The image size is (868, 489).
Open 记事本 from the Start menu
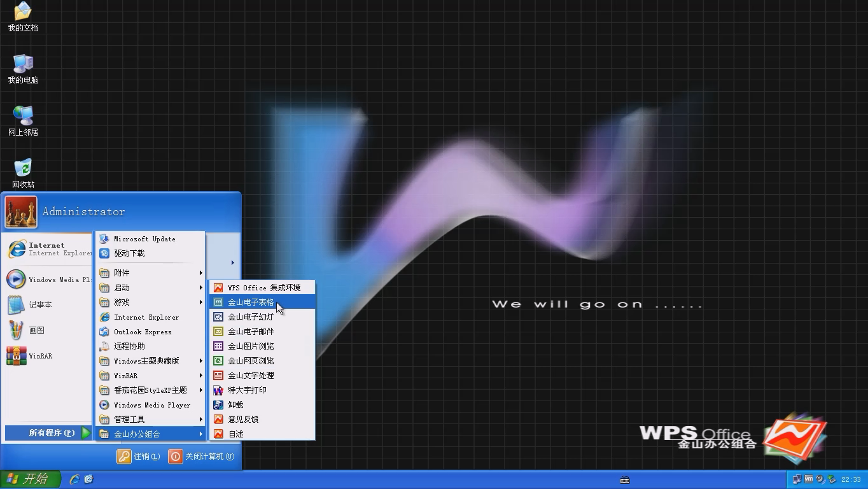pos(49,305)
